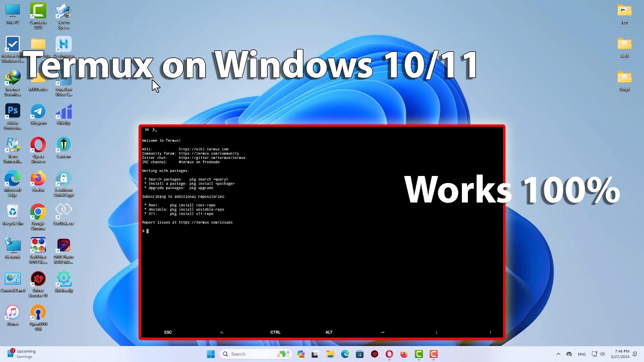The height and width of the screenshot is (362, 644).
Task: Open the Script folder on desktop
Action: (624, 81)
